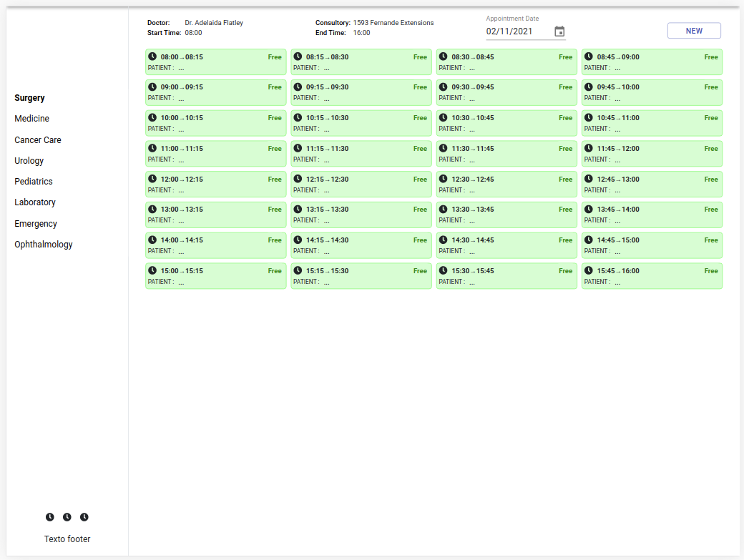Choose the 11:15 – 11:30 free slot
744x560 pixels.
coord(361,154)
